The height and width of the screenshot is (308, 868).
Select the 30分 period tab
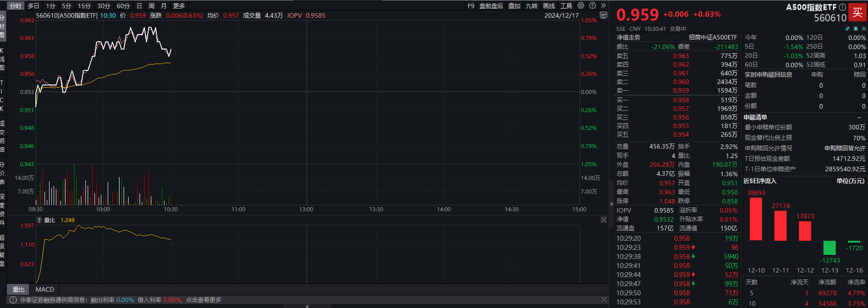click(x=104, y=6)
